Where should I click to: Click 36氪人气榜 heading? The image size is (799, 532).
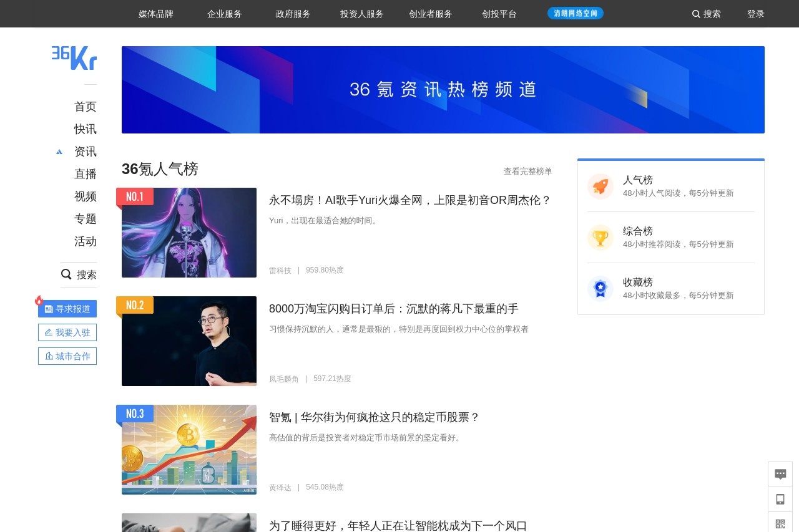[160, 169]
